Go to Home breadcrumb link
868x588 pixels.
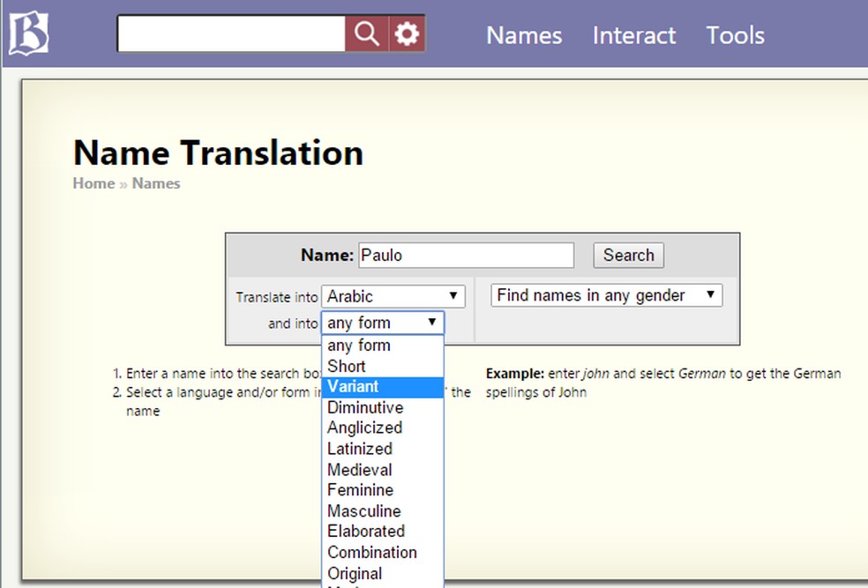(x=94, y=183)
